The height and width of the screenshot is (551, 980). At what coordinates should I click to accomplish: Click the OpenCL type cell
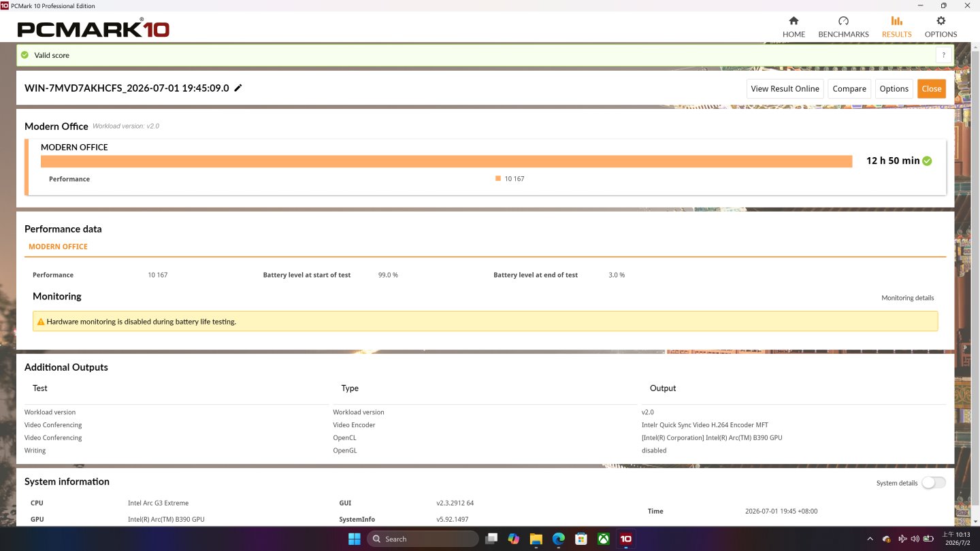pyautogui.click(x=344, y=438)
